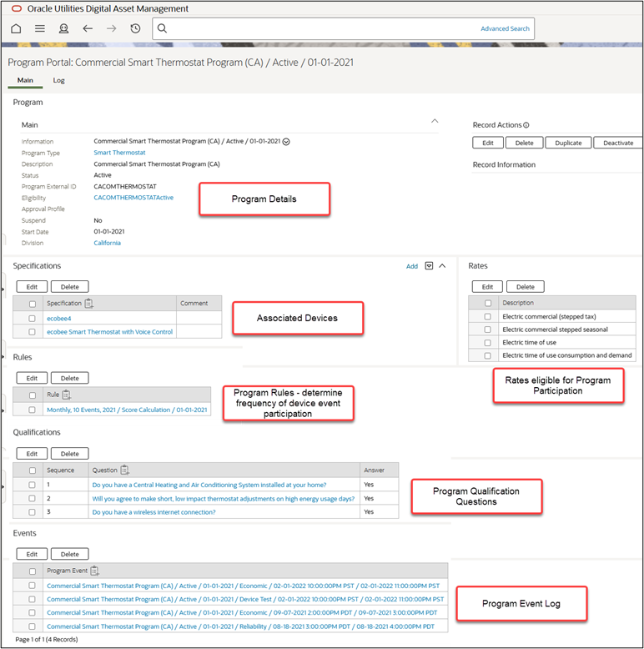Click into the search input field
Image resolution: width=644 pixels, height=649 pixels.
(317, 28)
